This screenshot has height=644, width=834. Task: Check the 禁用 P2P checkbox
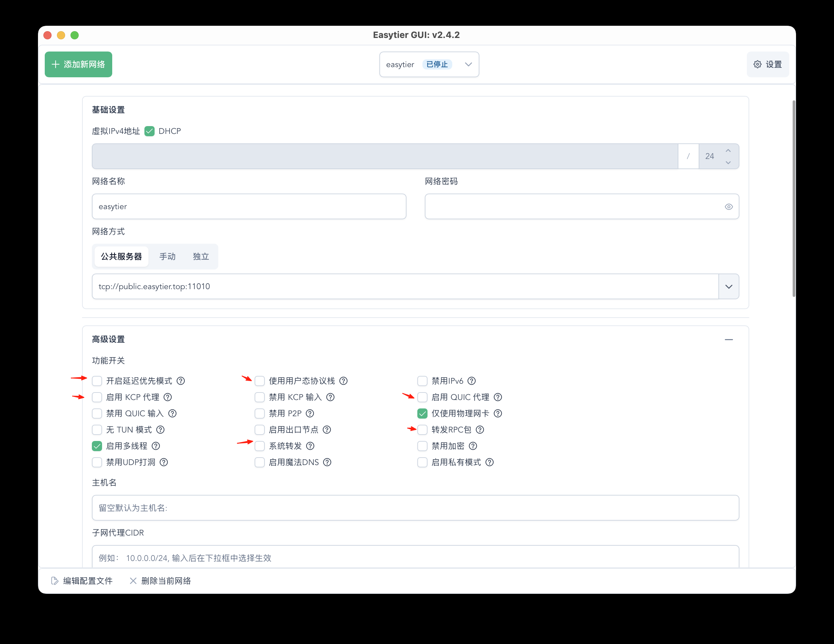coord(260,413)
